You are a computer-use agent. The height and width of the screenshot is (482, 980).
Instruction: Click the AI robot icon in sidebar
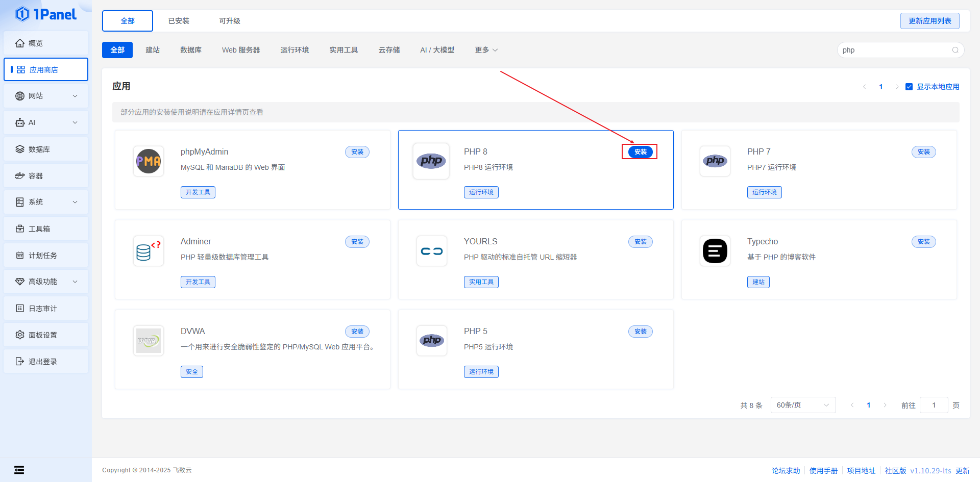click(20, 122)
